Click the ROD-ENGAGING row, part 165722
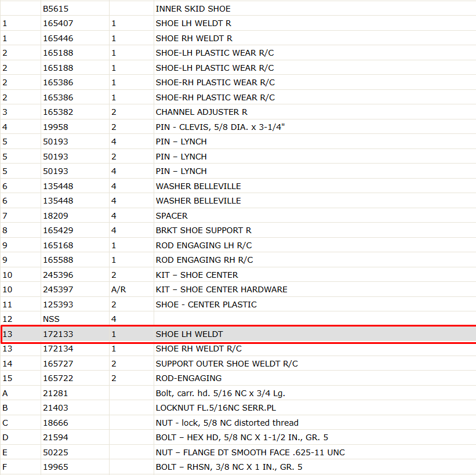 (x=238, y=378)
